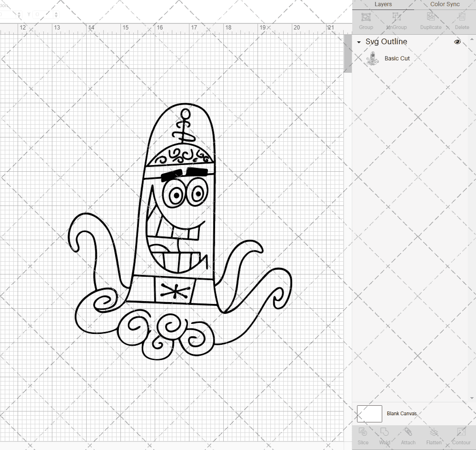Click the Delete icon
Image resolution: width=476 pixels, height=450 pixels.
pyautogui.click(x=462, y=17)
